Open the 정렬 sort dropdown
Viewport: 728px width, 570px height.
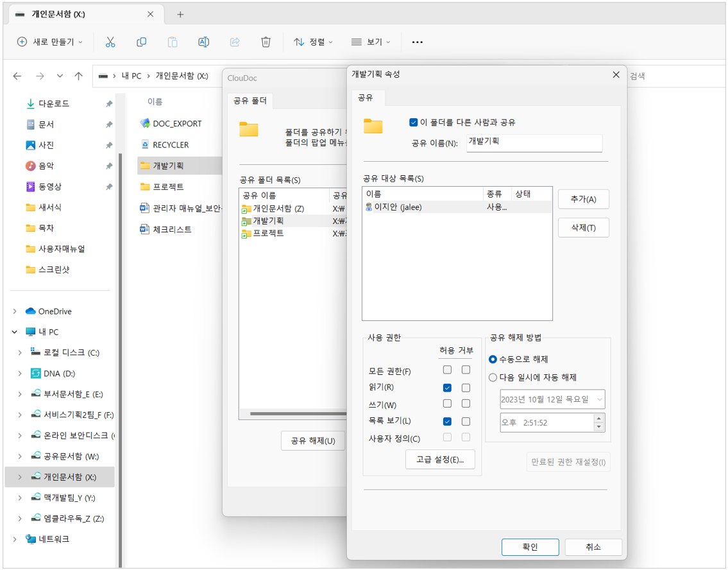[314, 42]
